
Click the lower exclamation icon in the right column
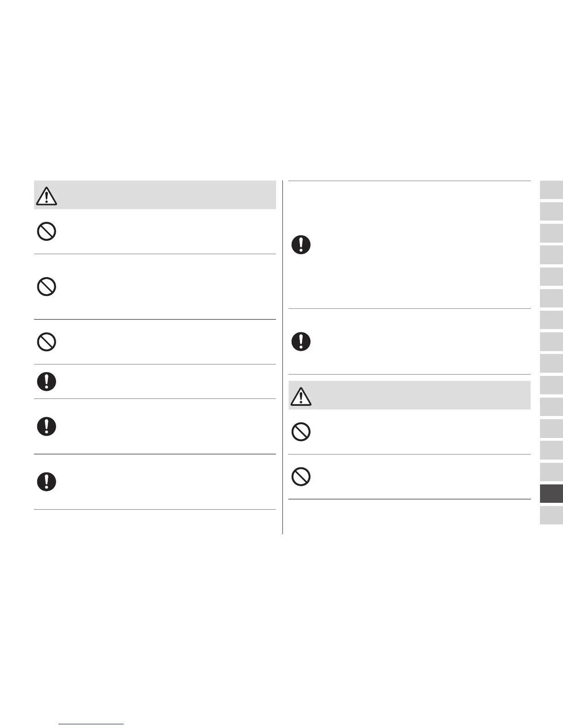[301, 341]
